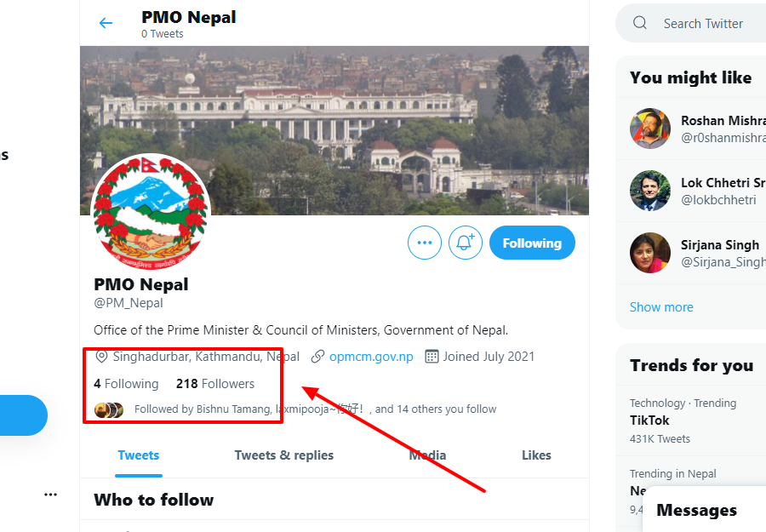Open the three-dot profile options menu

click(425, 243)
